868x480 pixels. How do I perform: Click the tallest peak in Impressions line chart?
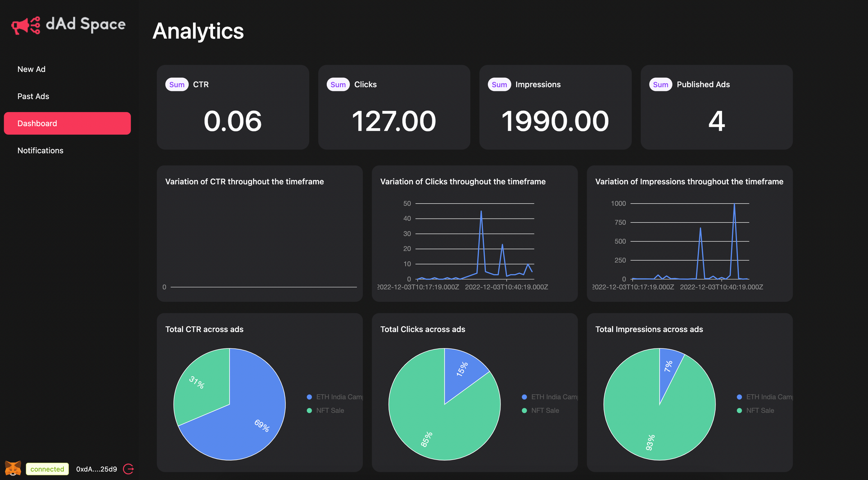pos(734,204)
